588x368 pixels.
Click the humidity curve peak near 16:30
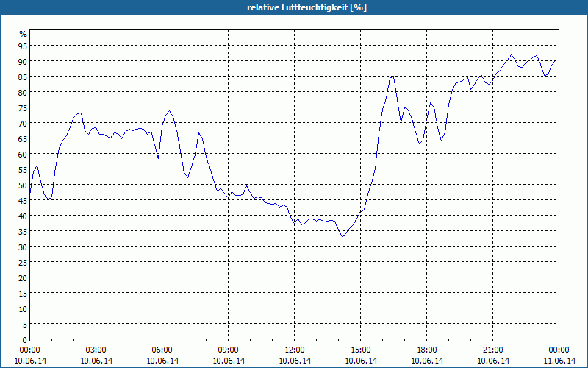[392, 77]
